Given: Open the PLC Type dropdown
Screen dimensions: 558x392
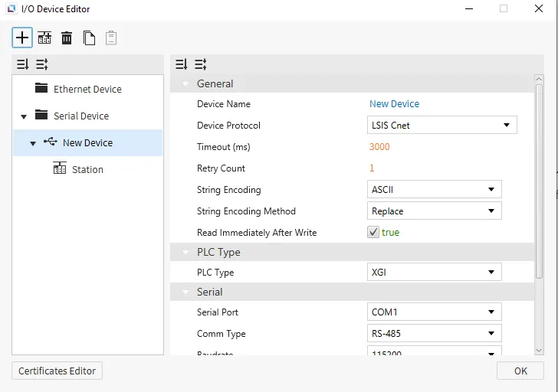Looking at the screenshot, I should tap(434, 272).
